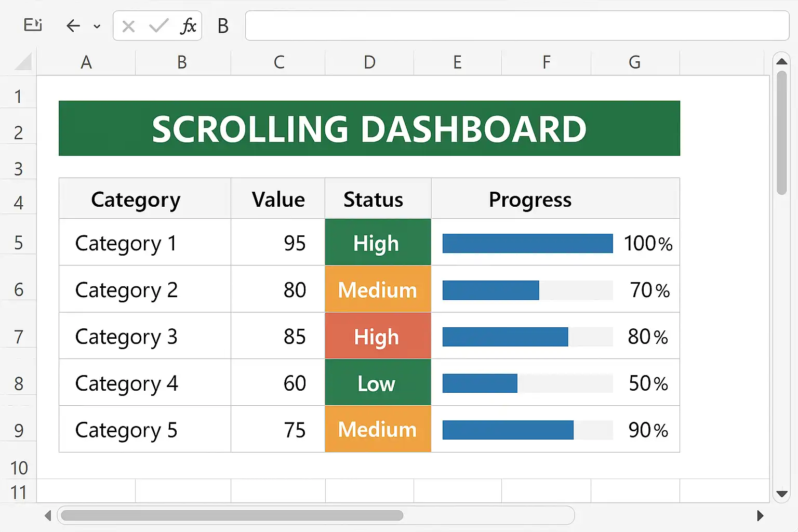The image size is (798, 532).
Task: Click the vertical scrollbar up arrow
Action: [781, 62]
